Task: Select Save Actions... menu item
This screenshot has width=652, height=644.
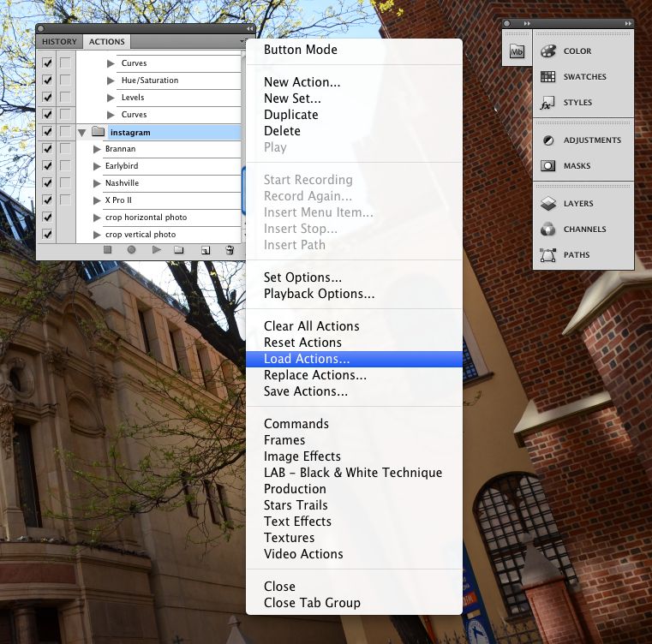Action: coord(354,391)
